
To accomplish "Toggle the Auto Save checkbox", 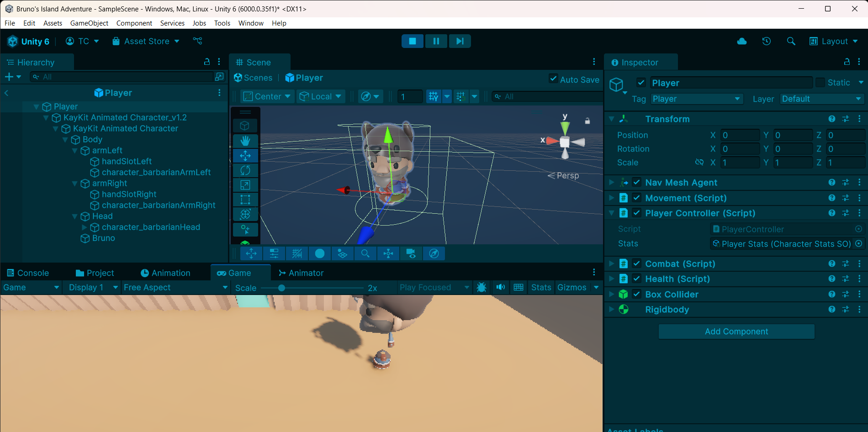I will [553, 79].
